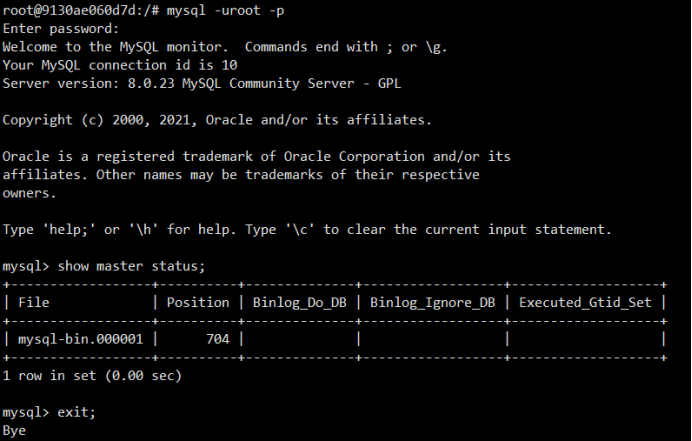Click the "Type 'help;'" hint line

pos(306,230)
